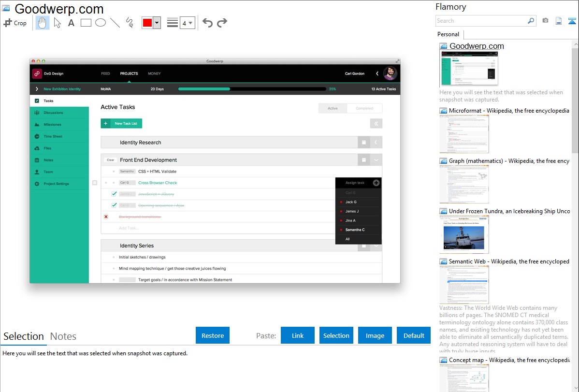Screen dimensions: 579x392
Task: Click the Carl Gordon avatar photo
Action: tap(390, 73)
